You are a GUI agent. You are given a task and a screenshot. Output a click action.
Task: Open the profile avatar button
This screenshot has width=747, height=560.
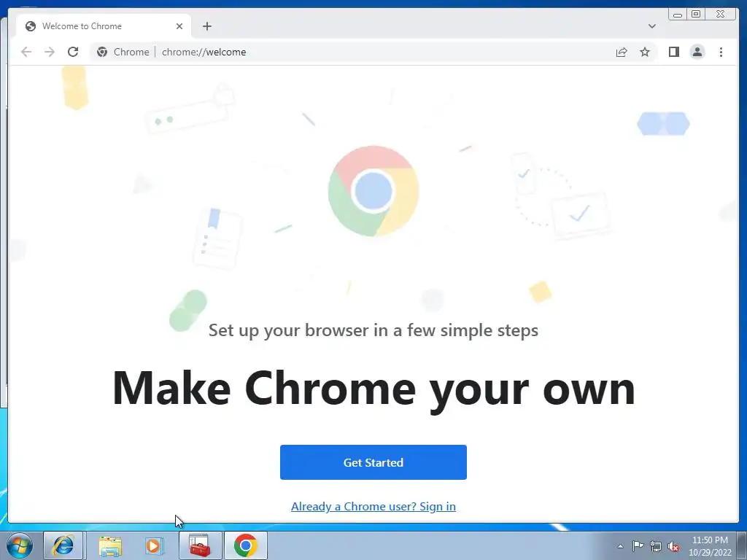click(x=697, y=52)
